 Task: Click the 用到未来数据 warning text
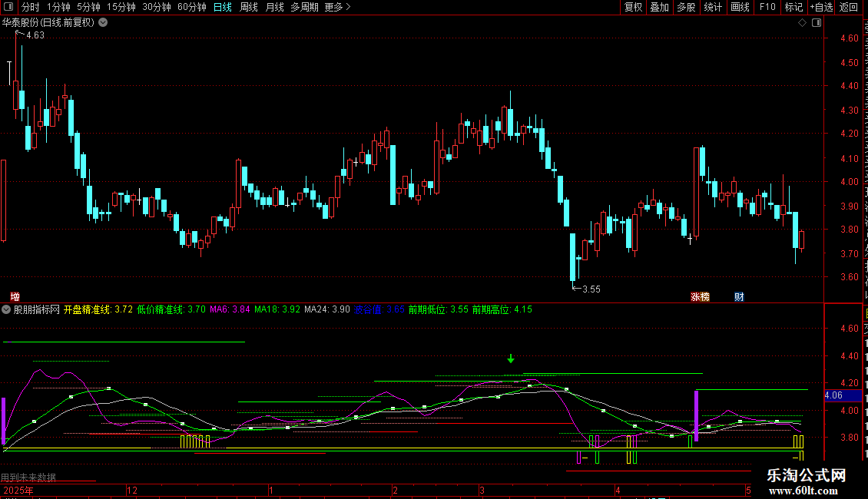[x=28, y=478]
